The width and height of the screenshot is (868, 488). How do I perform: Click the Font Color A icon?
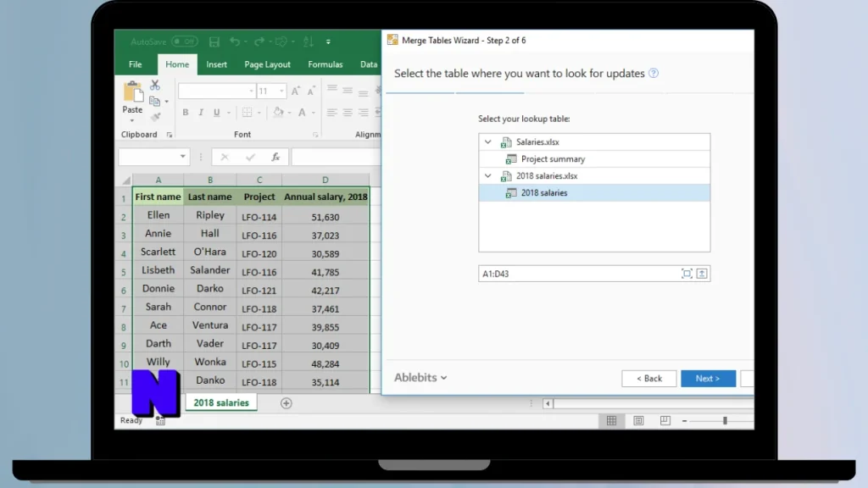pos(303,113)
